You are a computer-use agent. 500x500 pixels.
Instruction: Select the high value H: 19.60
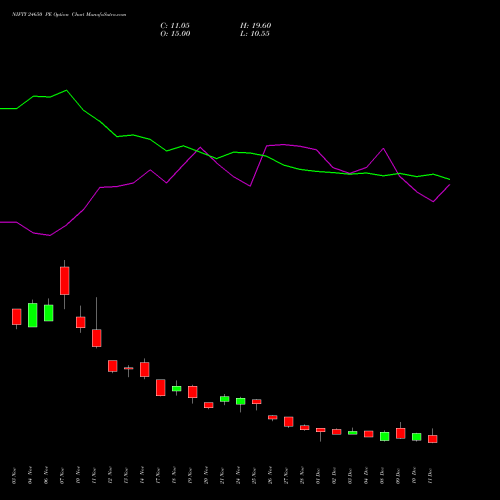(255, 26)
